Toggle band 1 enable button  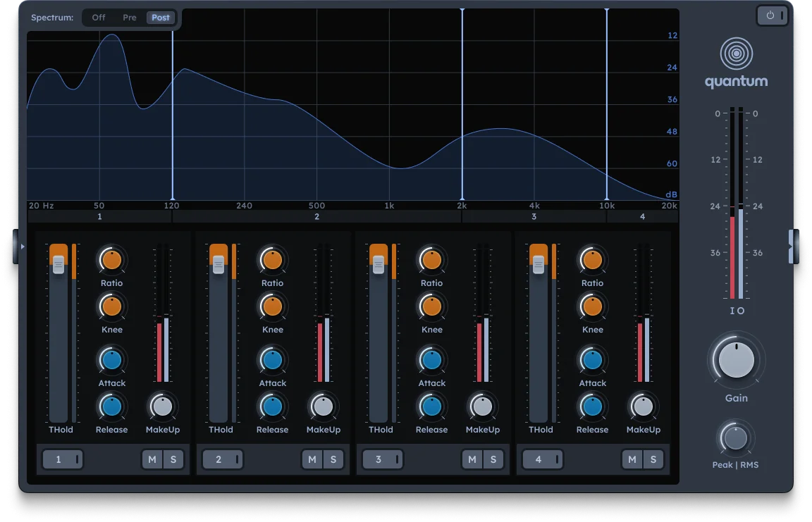[63, 460]
